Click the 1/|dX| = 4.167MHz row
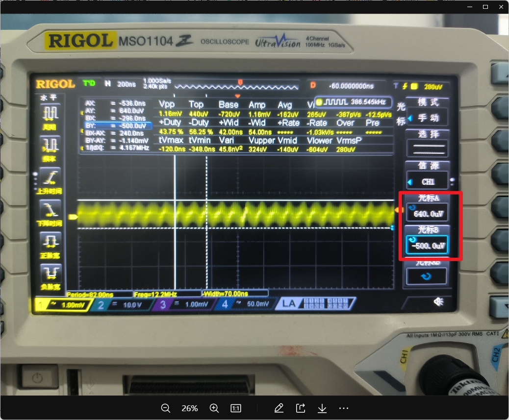Viewport: 509px width, 420px height. (117, 148)
